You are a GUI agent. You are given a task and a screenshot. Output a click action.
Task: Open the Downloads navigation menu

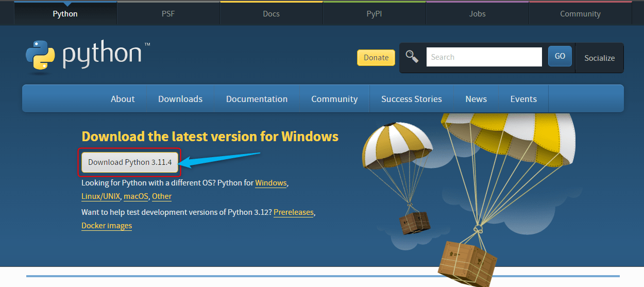(180, 99)
